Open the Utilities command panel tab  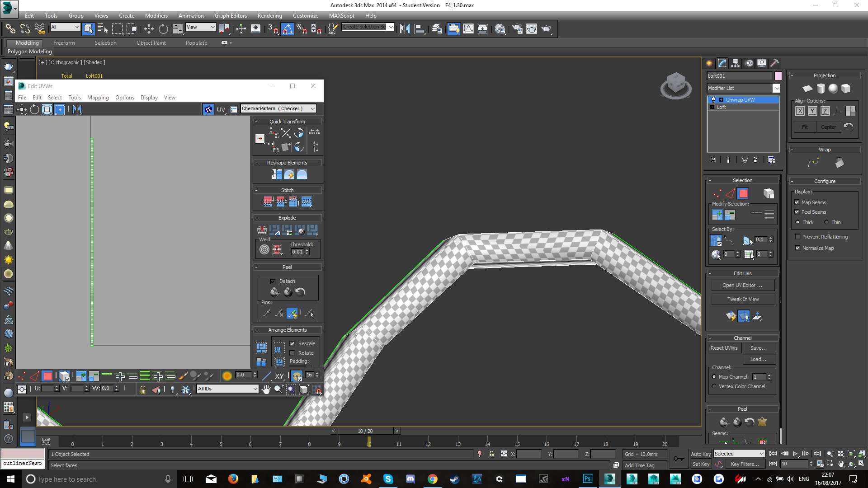(774, 63)
